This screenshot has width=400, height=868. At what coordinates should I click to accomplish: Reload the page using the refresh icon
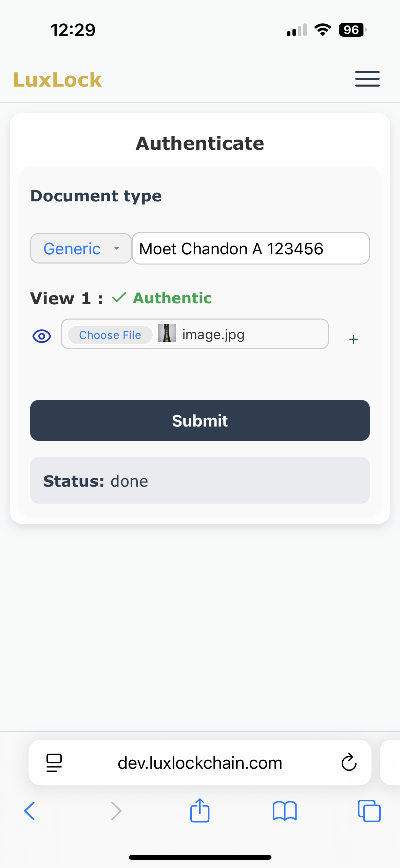click(349, 762)
